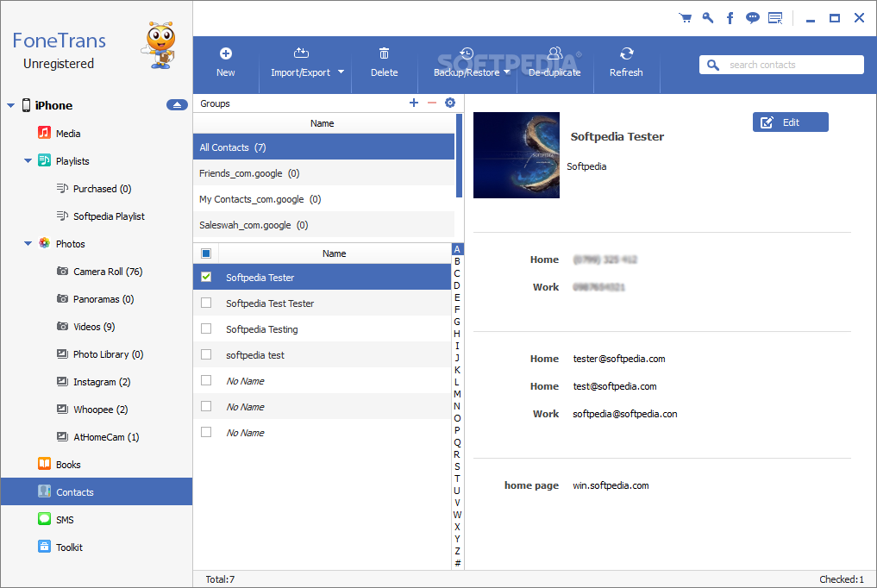
Task: Click the win.softpedia.com home page
Action: [x=611, y=485]
